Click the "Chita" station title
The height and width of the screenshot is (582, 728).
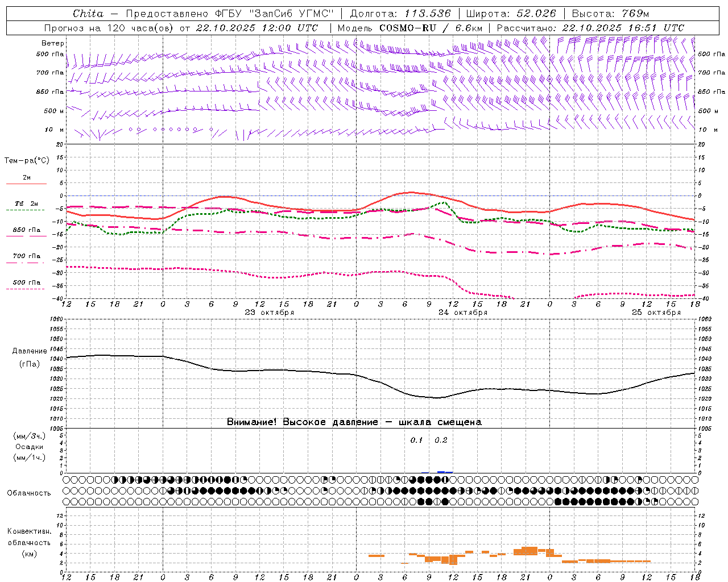88,14
